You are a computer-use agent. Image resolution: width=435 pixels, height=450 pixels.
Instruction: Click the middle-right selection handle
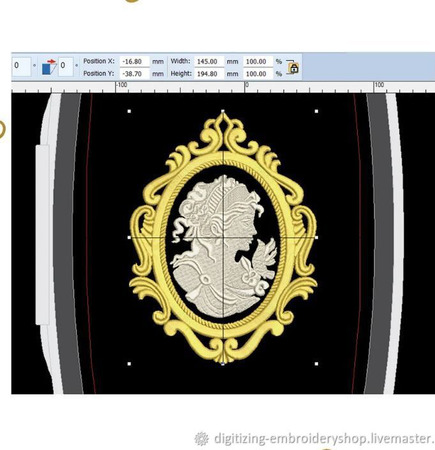[316, 237]
